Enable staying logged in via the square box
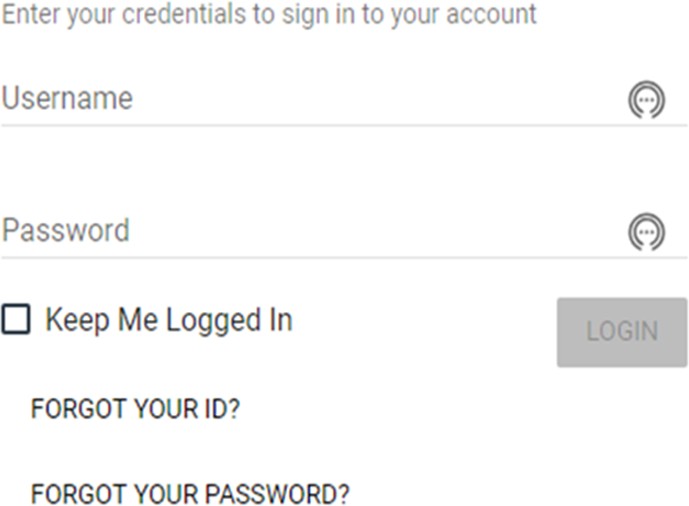Screen dimensions: 689x506 coord(16,319)
